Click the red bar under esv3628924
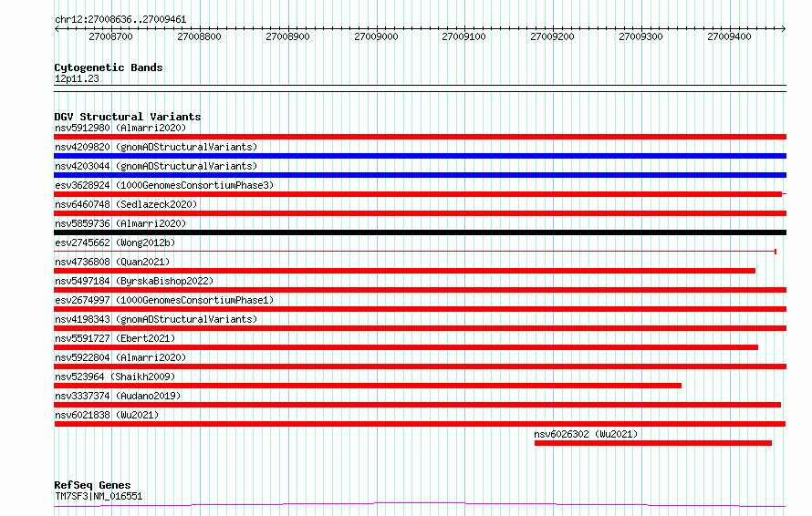 (x=418, y=194)
